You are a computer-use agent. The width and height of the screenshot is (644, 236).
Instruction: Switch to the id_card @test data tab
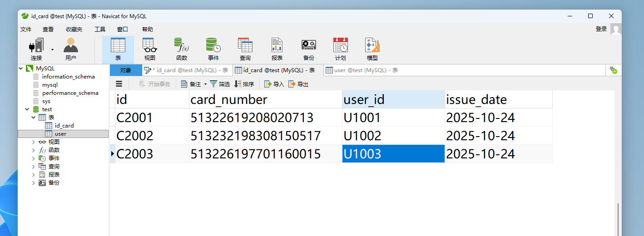[278, 70]
